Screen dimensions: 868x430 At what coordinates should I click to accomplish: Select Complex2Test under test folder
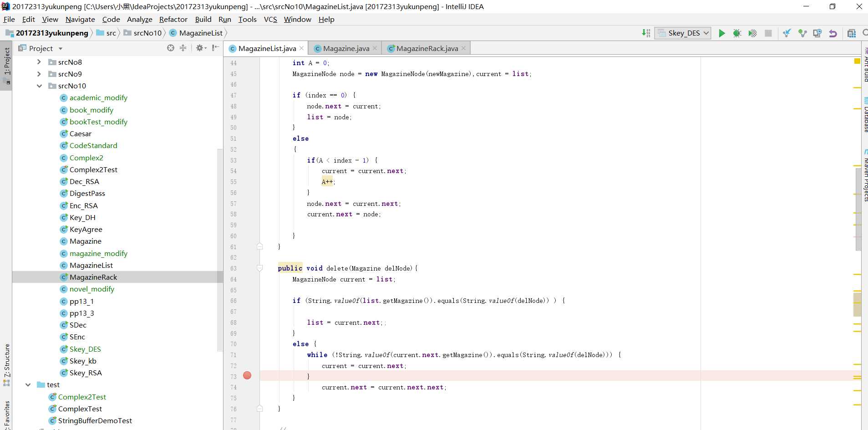82,397
